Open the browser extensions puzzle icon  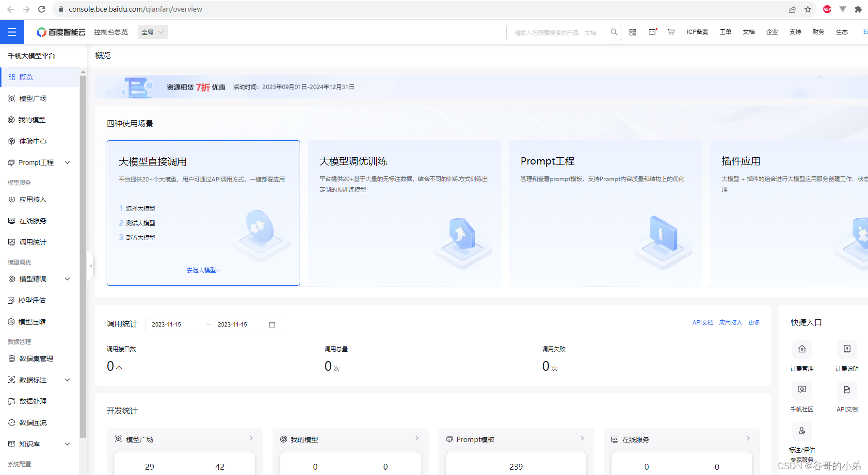(x=858, y=9)
